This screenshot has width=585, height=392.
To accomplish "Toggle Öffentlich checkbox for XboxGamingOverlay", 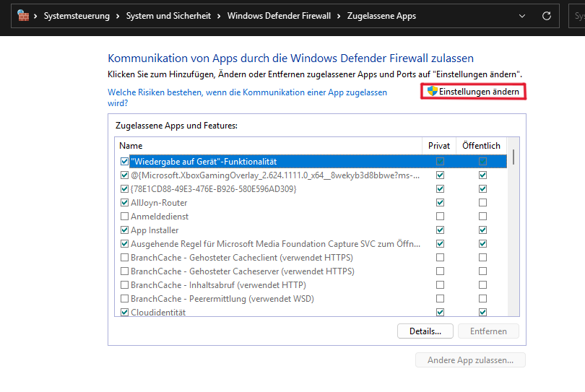I will pyautogui.click(x=482, y=175).
